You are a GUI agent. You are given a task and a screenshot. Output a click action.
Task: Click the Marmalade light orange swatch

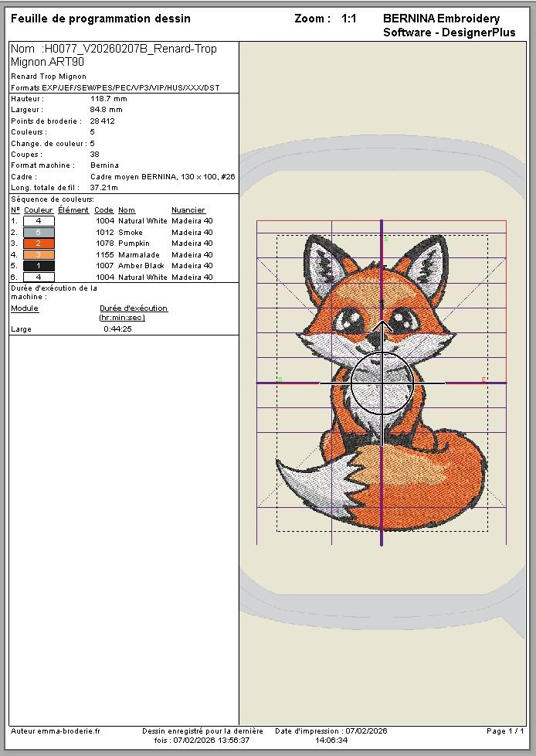coord(39,254)
